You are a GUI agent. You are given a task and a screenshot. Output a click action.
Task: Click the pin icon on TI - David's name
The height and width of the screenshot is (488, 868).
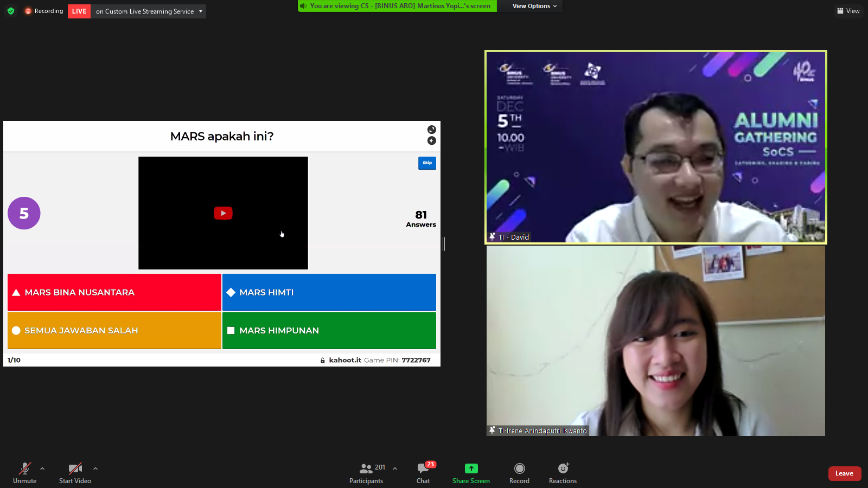tap(492, 236)
